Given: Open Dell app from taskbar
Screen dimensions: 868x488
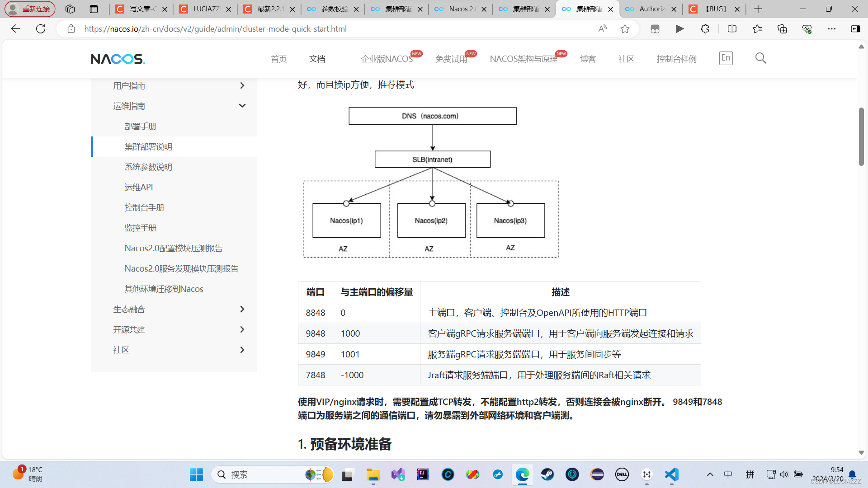Looking at the screenshot, I should tap(622, 474).
